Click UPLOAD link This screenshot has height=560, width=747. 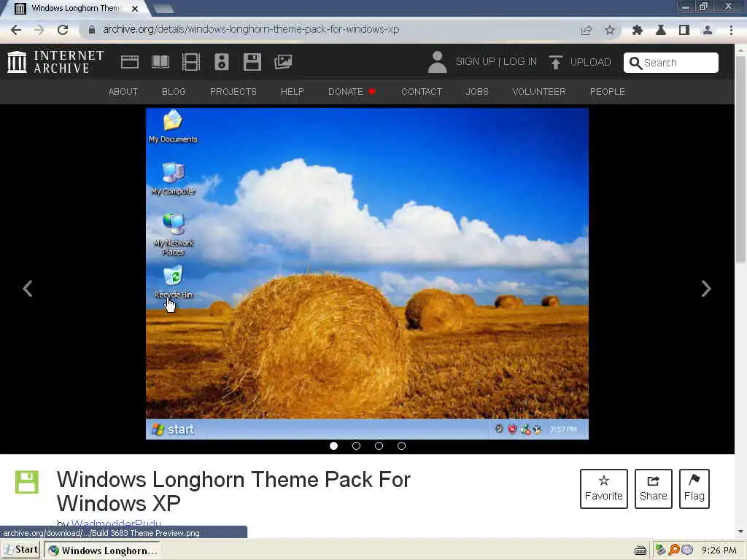(590, 63)
